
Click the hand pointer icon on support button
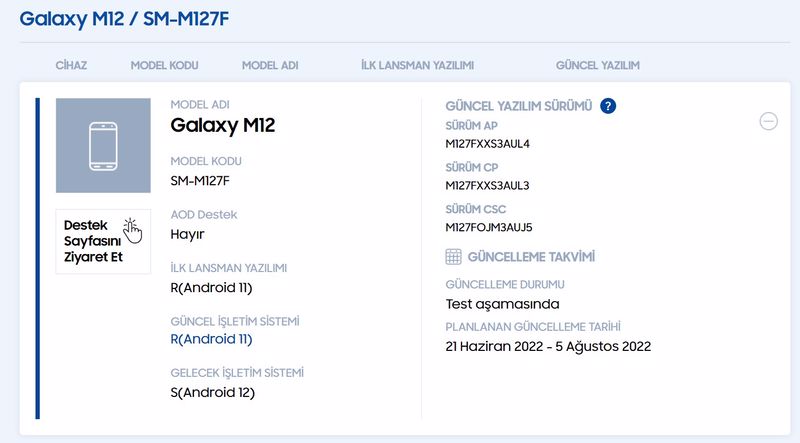point(132,231)
